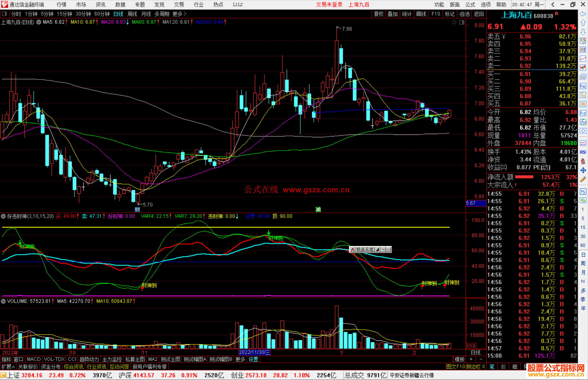Select the candlestick chart sidebar icon
Viewport: 588px width, 380px height.
tap(583, 68)
